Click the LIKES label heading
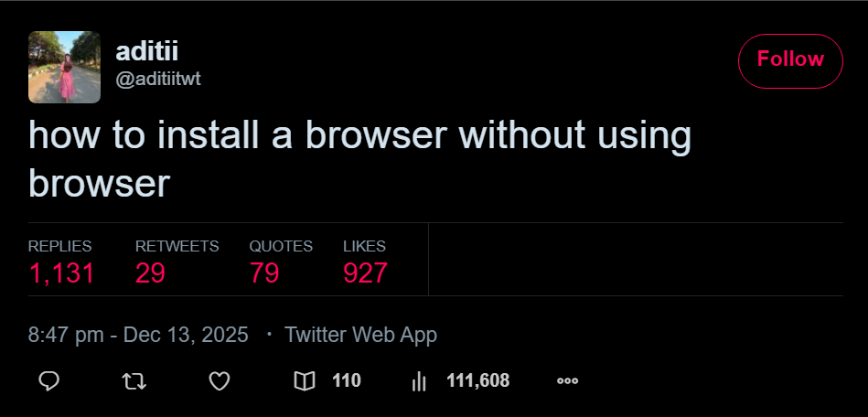 pos(364,246)
